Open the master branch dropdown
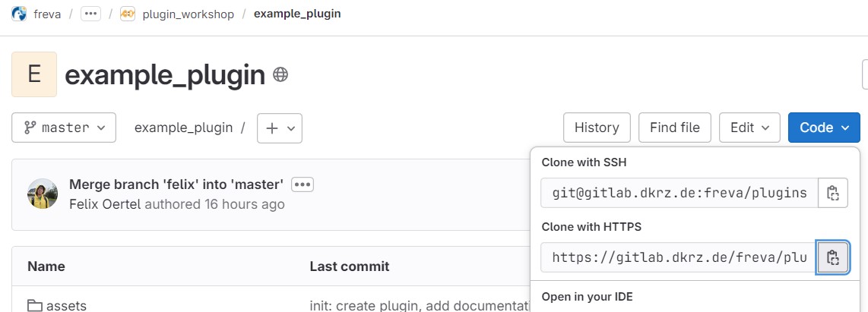This screenshot has height=312, width=868. point(64,128)
